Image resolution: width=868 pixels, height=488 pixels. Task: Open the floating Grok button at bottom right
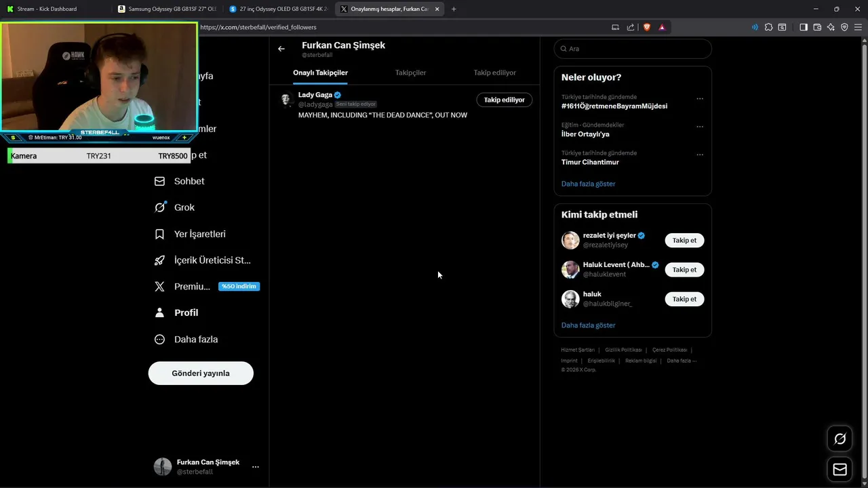pos(840,439)
